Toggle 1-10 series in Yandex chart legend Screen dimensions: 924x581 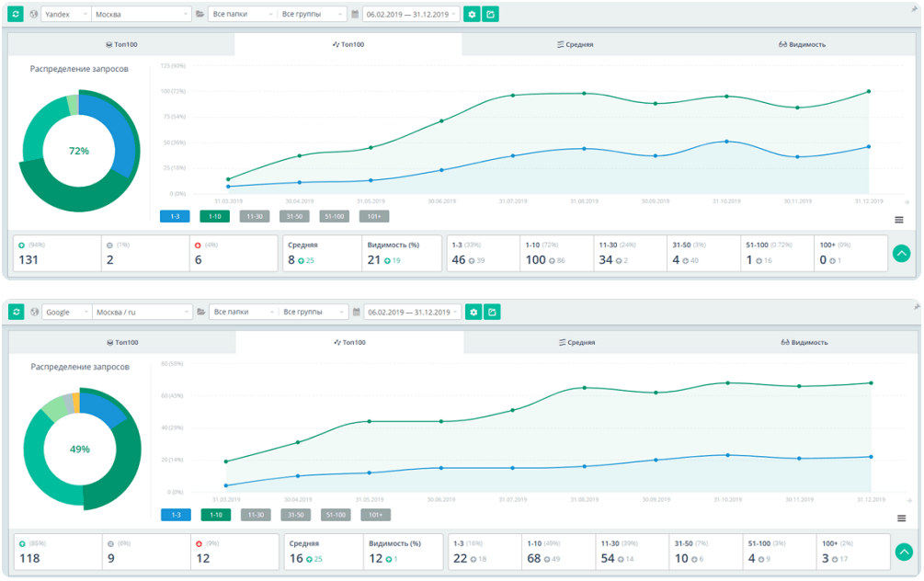pyautogui.click(x=214, y=216)
